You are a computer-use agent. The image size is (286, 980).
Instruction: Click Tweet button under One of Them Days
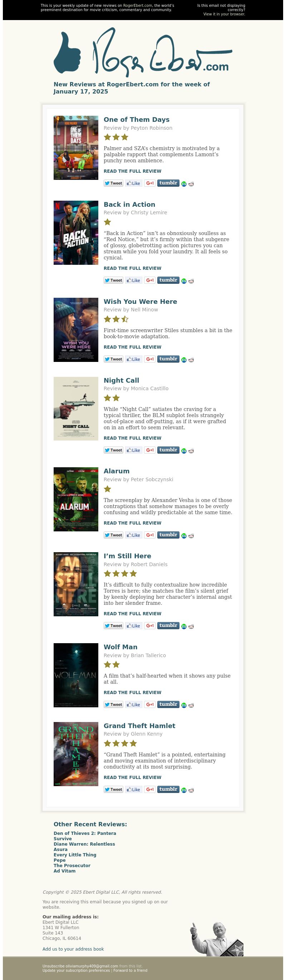pos(113,183)
